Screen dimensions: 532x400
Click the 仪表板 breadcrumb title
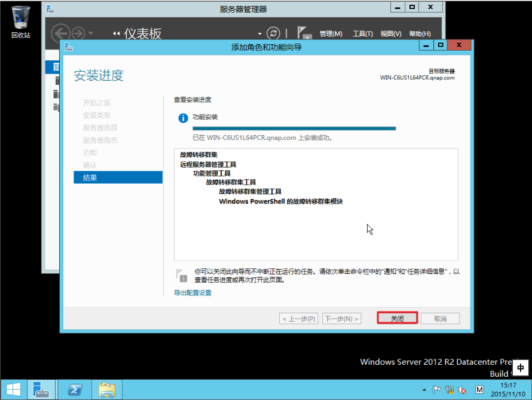point(142,33)
